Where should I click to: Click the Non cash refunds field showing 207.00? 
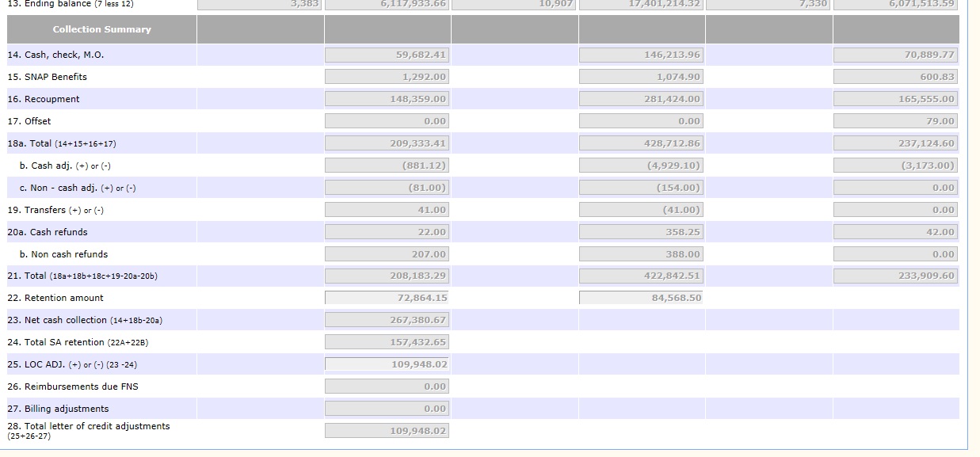pyautogui.click(x=387, y=254)
